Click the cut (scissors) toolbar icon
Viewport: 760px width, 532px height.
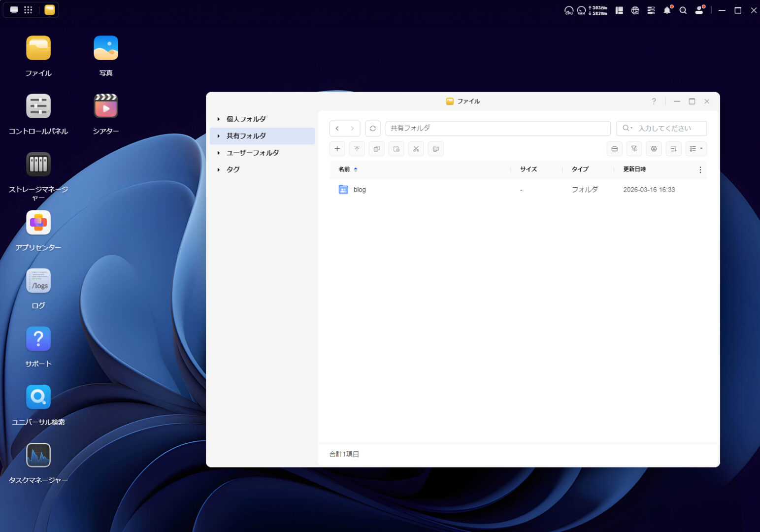pos(416,149)
